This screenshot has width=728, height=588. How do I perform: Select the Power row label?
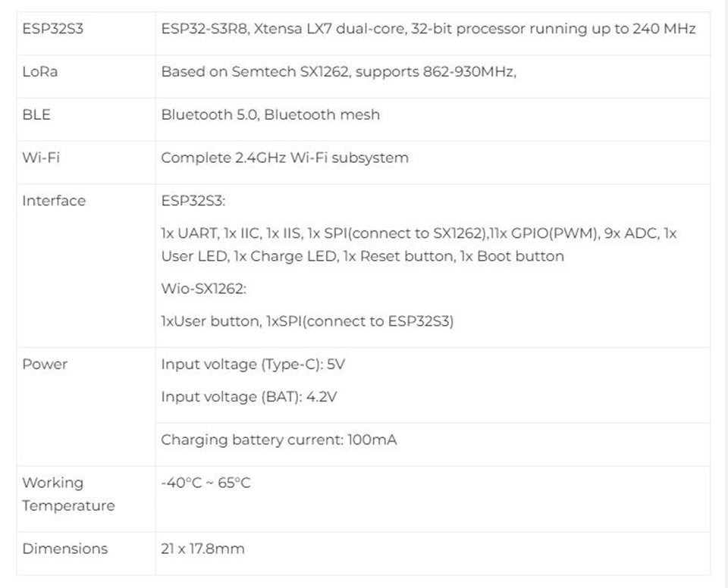(x=45, y=364)
